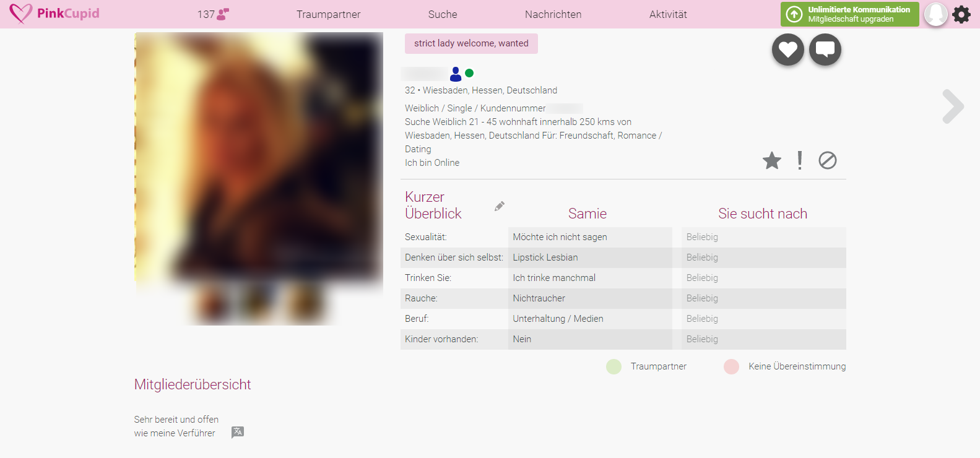Click the Mitgliedschaft upgraden button
Image resolution: width=980 pixels, height=458 pixels.
pyautogui.click(x=849, y=14)
